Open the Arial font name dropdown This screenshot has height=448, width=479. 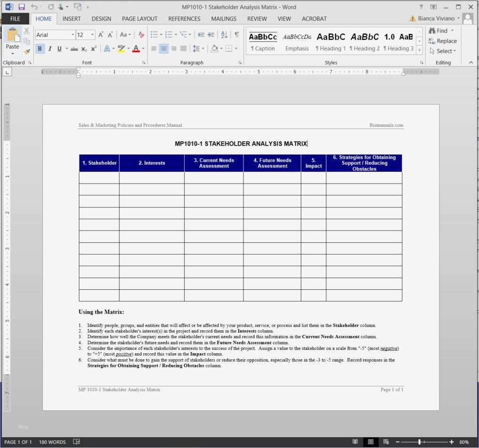(73, 35)
